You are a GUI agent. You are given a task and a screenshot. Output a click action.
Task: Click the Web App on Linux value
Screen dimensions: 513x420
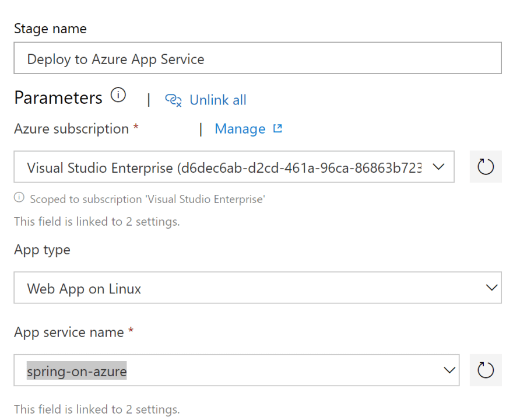click(84, 289)
